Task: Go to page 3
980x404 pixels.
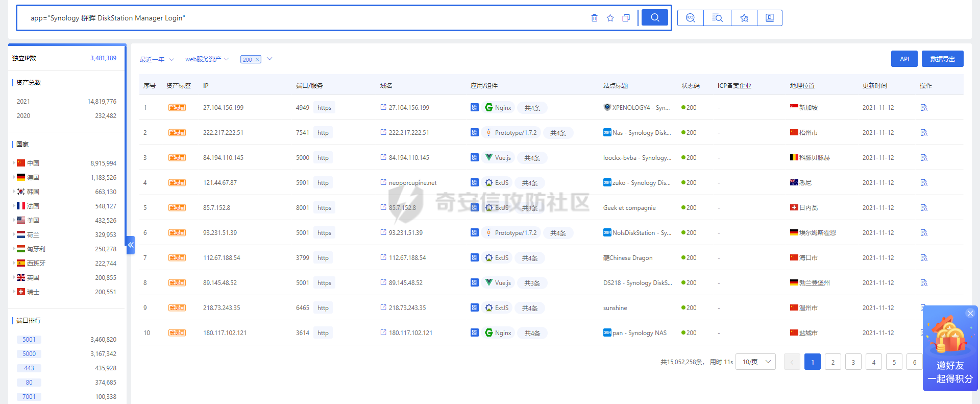Action: [853, 362]
